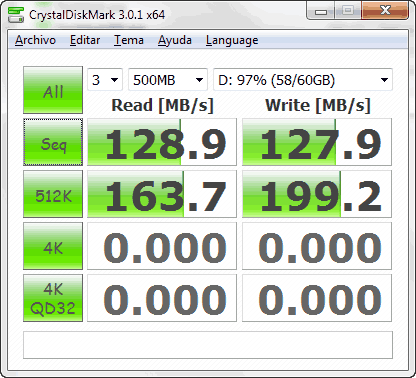The width and height of the screenshot is (416, 378).
Task: Click the 512K read result 163.7
Action: (162, 194)
